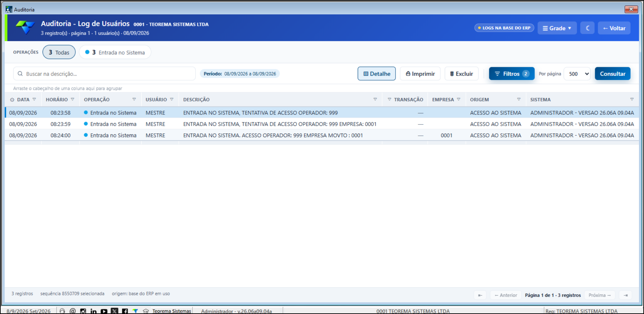The image size is (644, 314).
Task: Open the OPERAÇÃO column filter arrow
Action: coord(134,99)
